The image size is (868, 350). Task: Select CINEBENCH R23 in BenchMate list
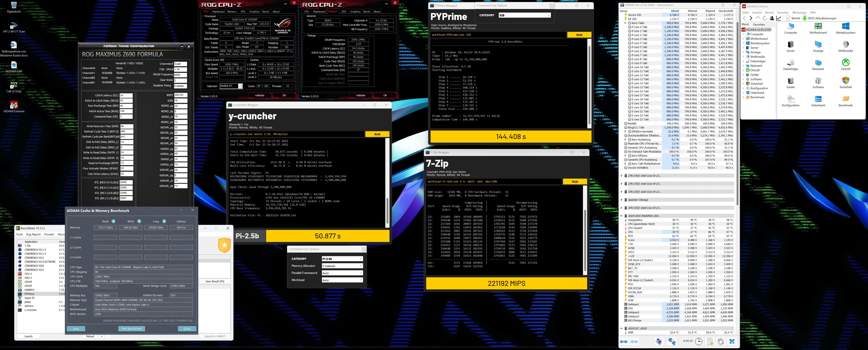pos(34,270)
